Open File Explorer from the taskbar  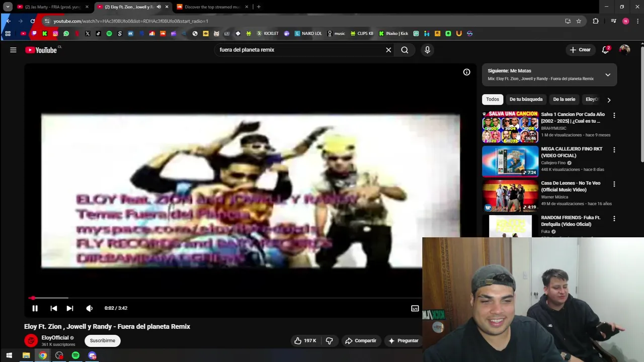[26, 355]
